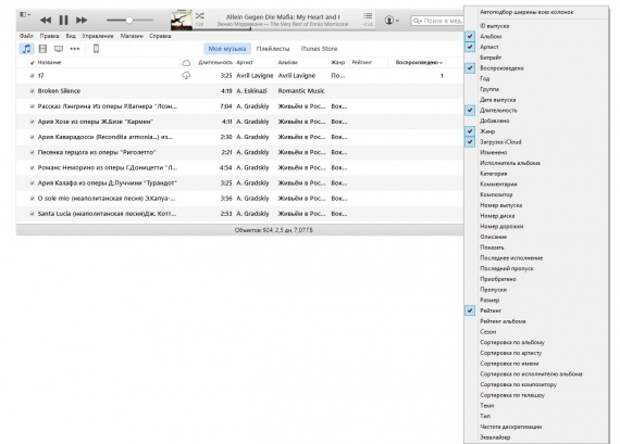620x444 pixels.
Task: Click the iCloud download column header icon
Action: pos(186,62)
